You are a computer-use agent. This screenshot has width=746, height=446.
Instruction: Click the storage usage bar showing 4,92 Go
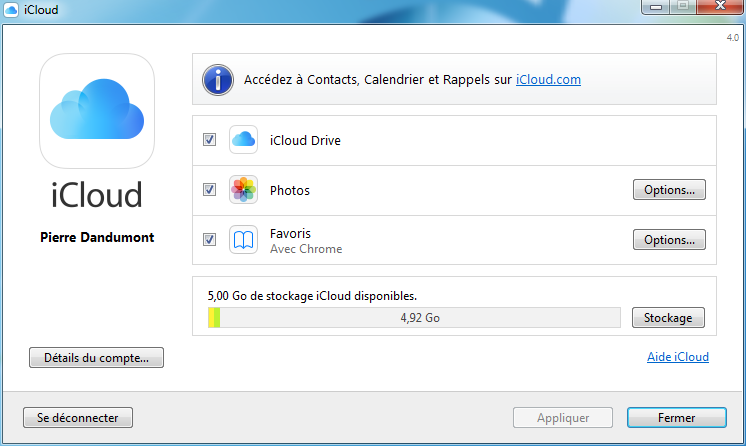click(x=414, y=317)
